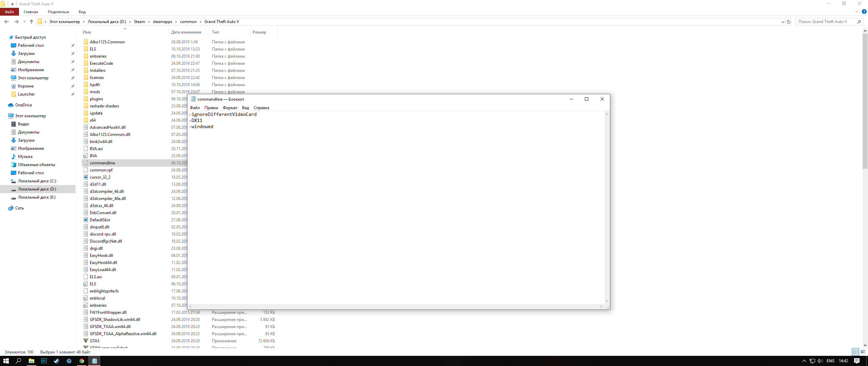The width and height of the screenshot is (868, 366).
Task: Click the Steam icon in taskbar
Action: click(x=56, y=361)
